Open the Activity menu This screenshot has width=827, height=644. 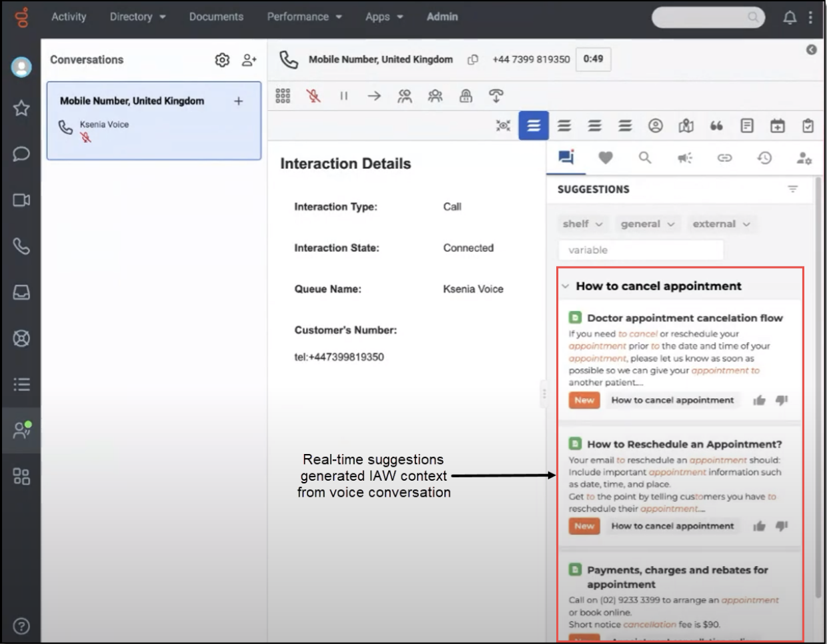(69, 17)
